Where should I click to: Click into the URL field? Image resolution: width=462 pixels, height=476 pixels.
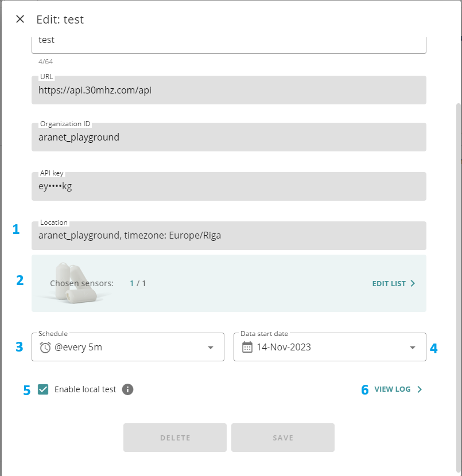(228, 90)
